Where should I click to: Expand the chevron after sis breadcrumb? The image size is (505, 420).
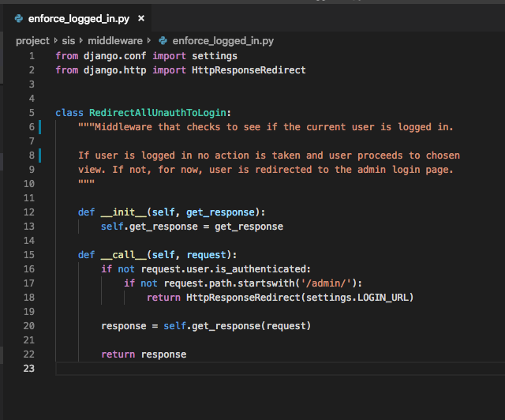[81, 40]
